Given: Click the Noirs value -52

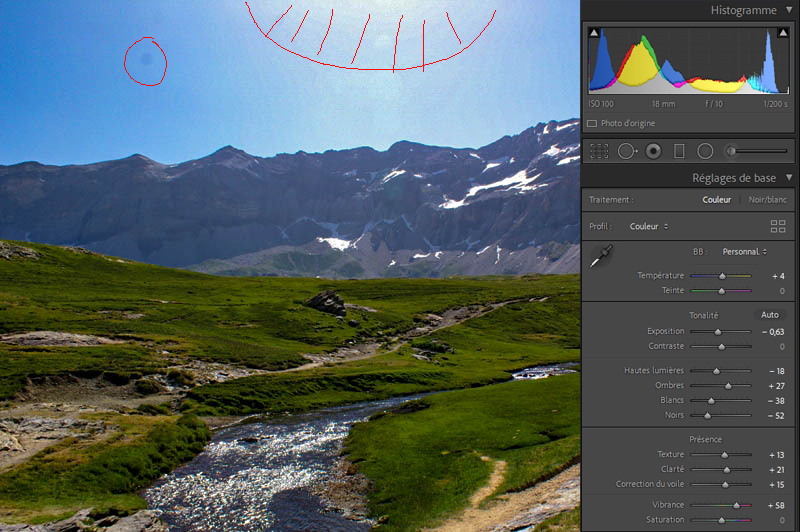Looking at the screenshot, I should [x=776, y=416].
